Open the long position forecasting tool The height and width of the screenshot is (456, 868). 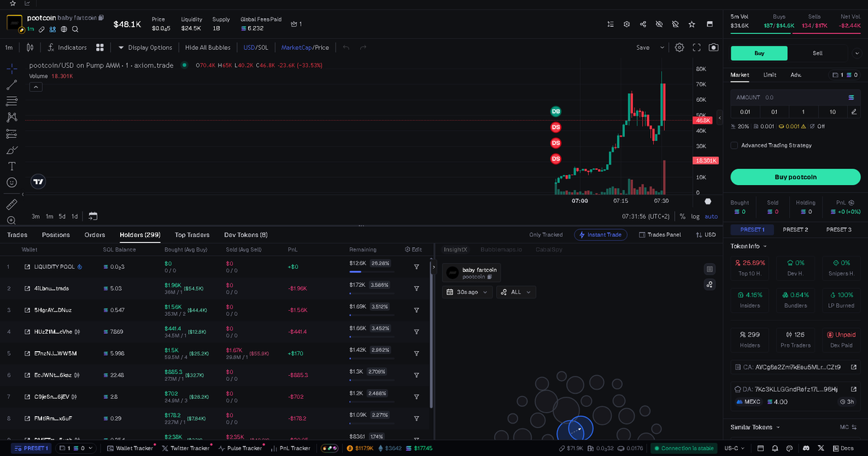tap(12, 134)
